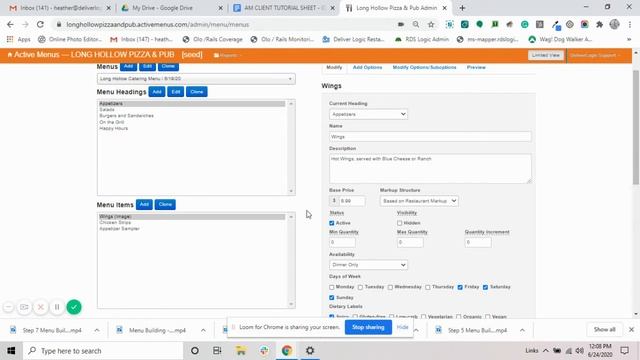Click the Loom pause recording icon

click(x=57, y=307)
